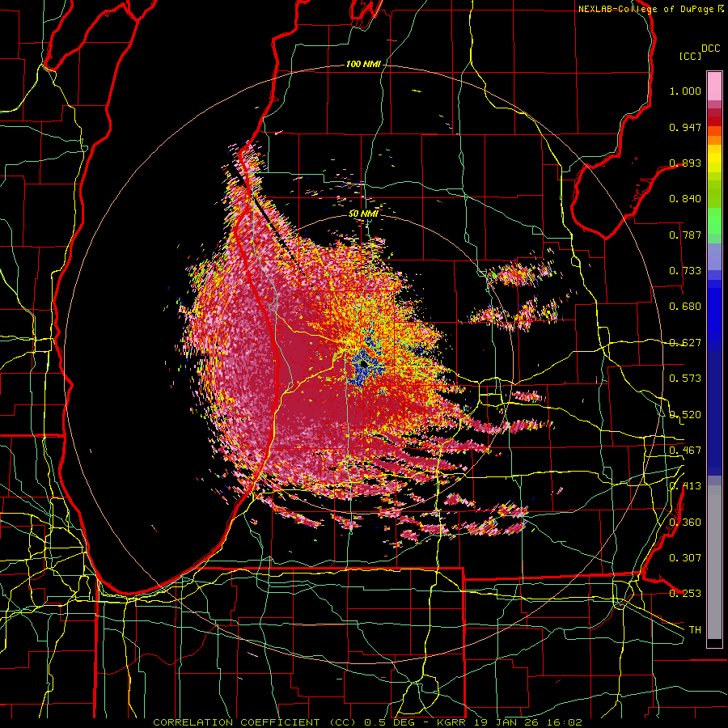Select the 0.467 legend value
Image resolution: width=728 pixels, height=728 pixels.
pyautogui.click(x=685, y=451)
